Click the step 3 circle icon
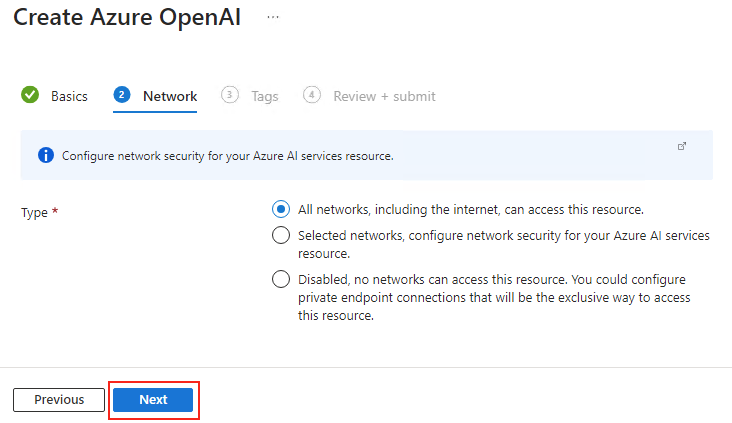The width and height of the screenshot is (732, 423). pos(229,95)
